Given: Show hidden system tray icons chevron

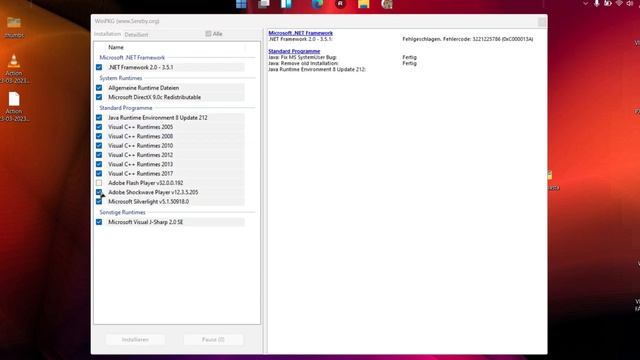Looking at the screenshot, I should [585, 3].
